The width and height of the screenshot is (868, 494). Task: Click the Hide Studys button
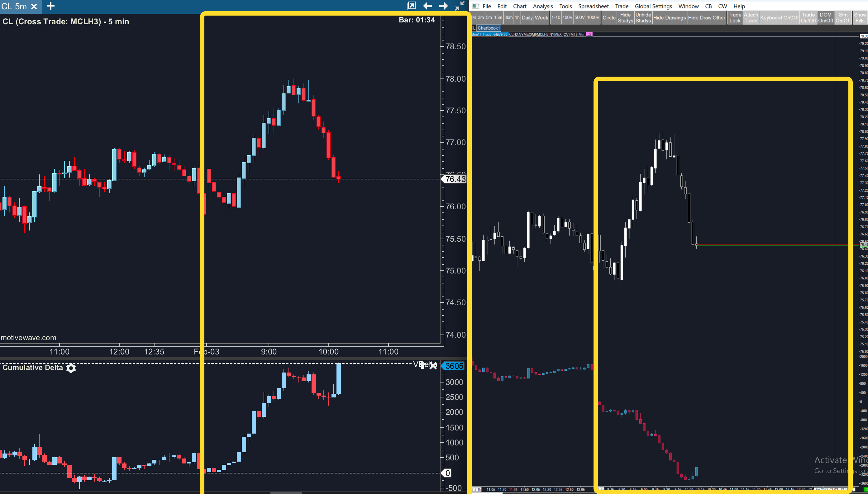[x=625, y=18]
